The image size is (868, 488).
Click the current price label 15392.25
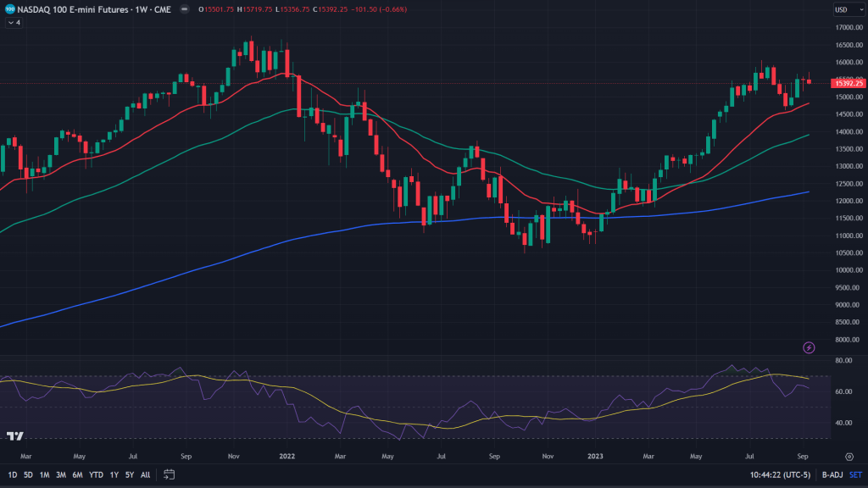(x=849, y=83)
